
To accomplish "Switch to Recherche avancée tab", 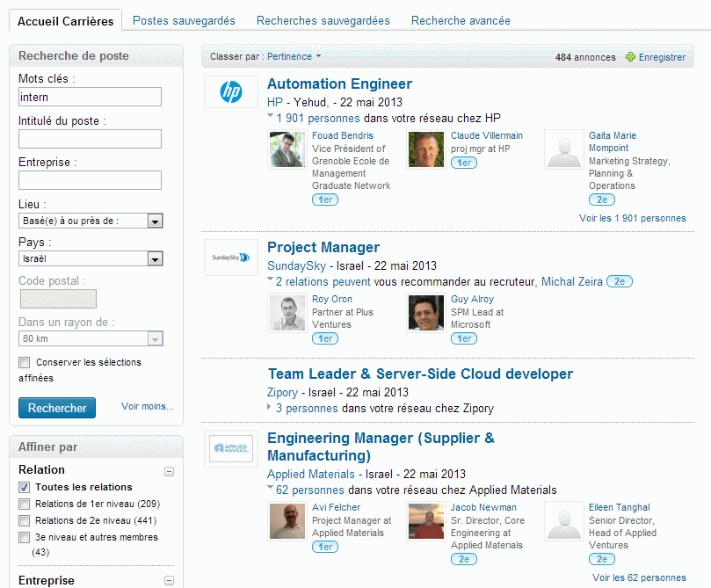I will [461, 21].
